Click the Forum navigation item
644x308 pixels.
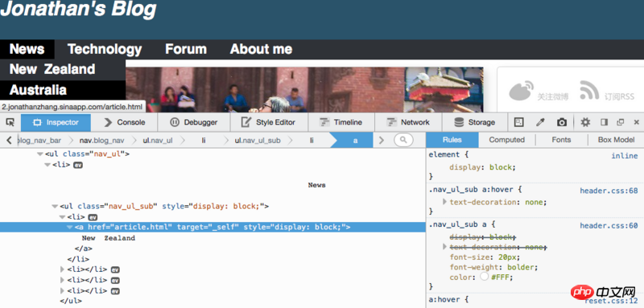pos(186,49)
